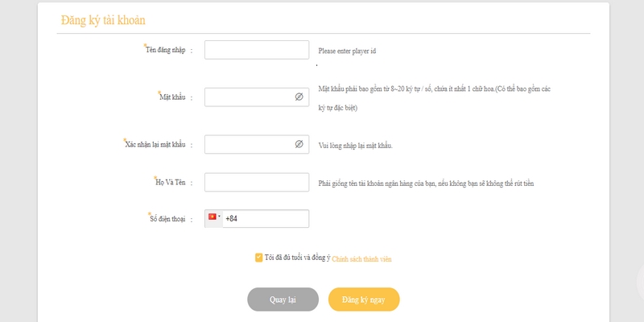Open the Vietnam flag country code dropdown
The image size is (644, 322).
[214, 217]
